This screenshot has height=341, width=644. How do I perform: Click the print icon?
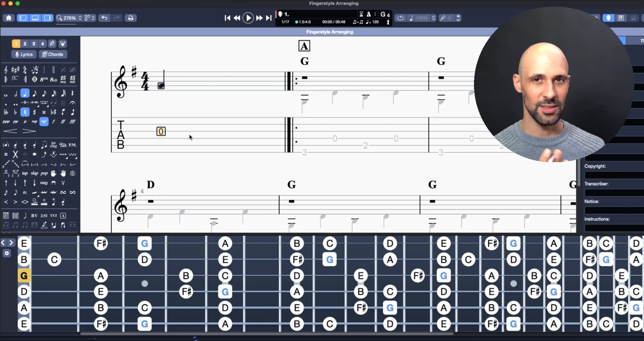[131, 18]
